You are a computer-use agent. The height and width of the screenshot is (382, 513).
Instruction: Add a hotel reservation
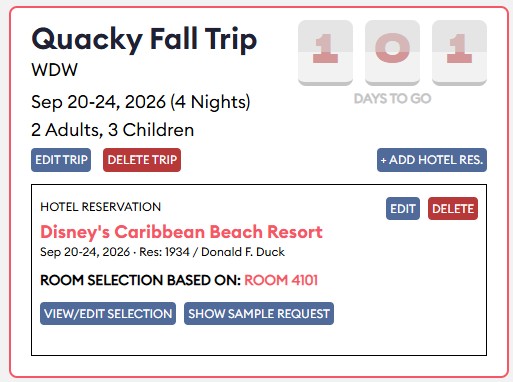click(x=432, y=160)
